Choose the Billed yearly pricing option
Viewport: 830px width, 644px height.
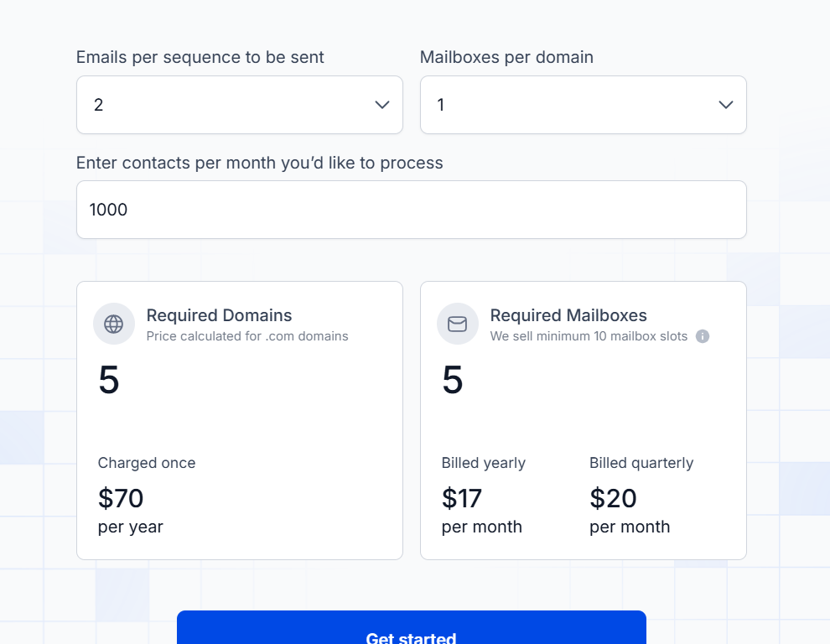(x=484, y=462)
